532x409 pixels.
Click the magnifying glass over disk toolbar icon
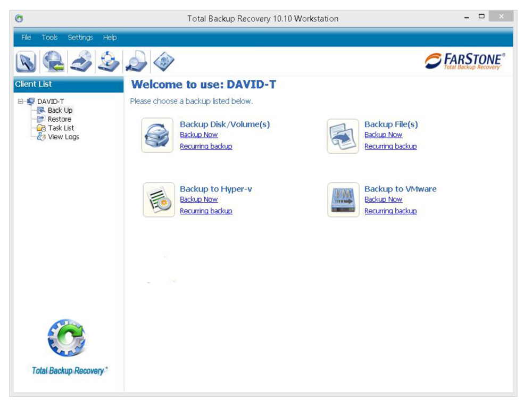[136, 61]
